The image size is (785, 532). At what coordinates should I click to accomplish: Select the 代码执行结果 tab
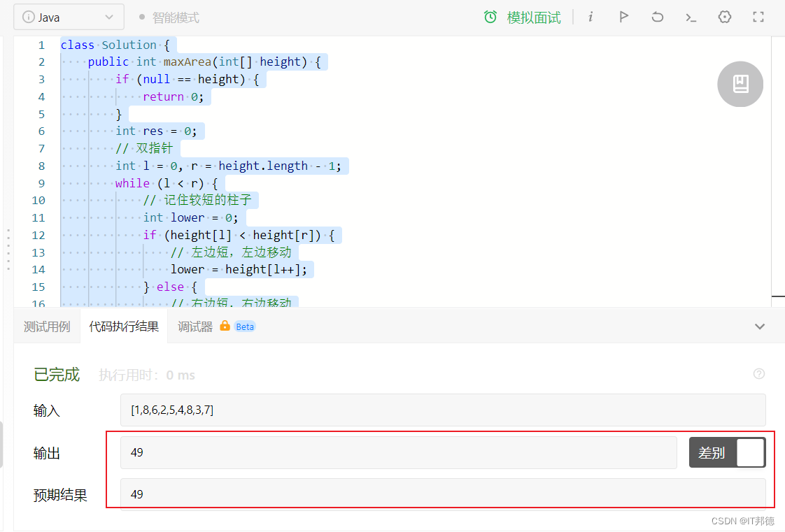[124, 326]
